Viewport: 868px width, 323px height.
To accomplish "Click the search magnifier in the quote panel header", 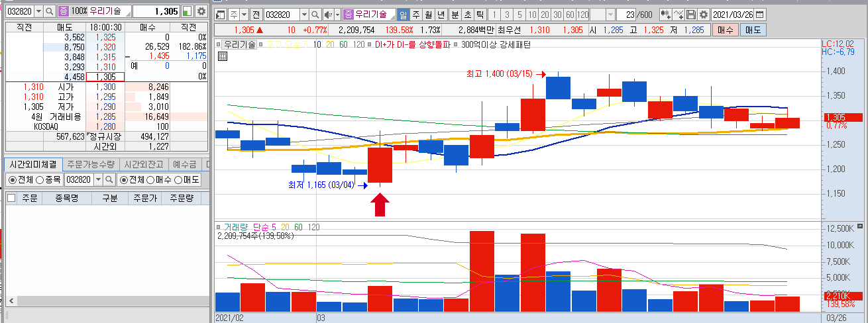I will click(x=50, y=11).
